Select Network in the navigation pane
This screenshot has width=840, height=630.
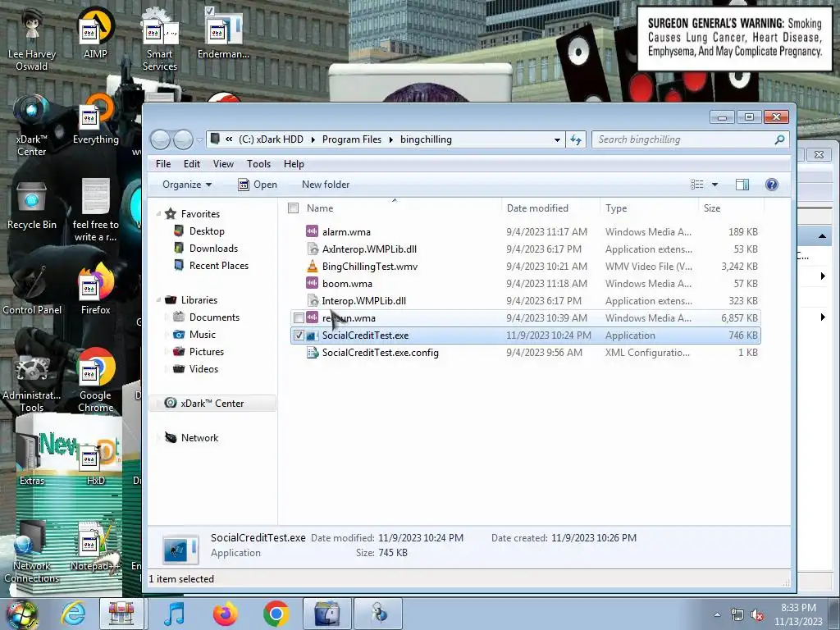(x=200, y=438)
